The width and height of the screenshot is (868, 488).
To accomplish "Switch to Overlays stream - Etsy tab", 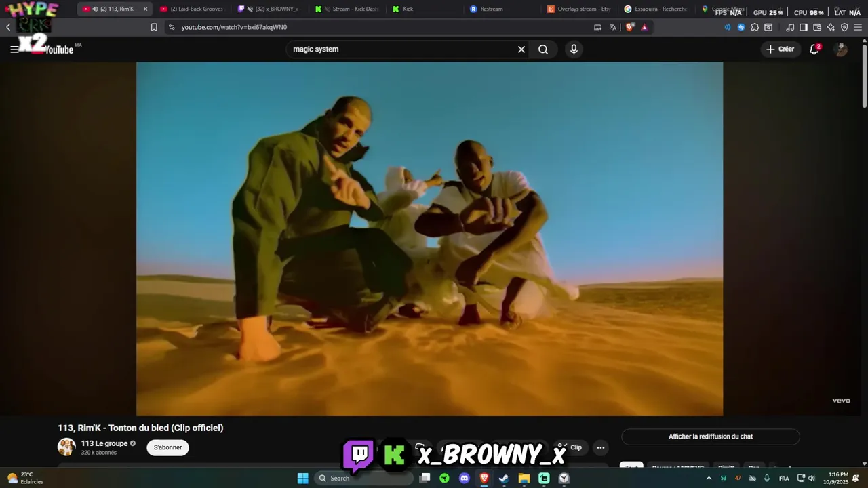I will click(x=580, y=9).
